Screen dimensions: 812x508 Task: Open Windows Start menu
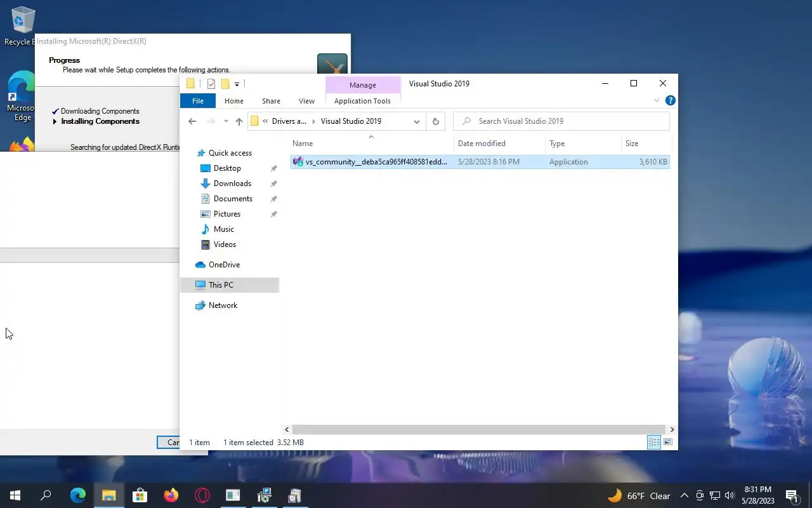point(15,495)
